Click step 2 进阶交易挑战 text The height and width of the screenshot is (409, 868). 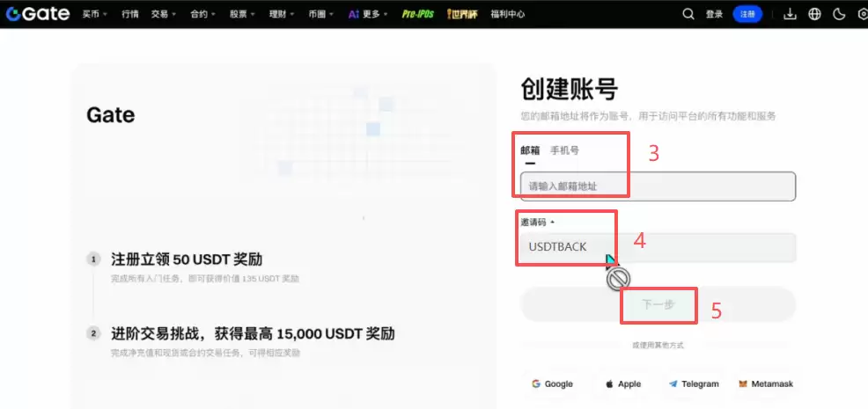click(253, 333)
